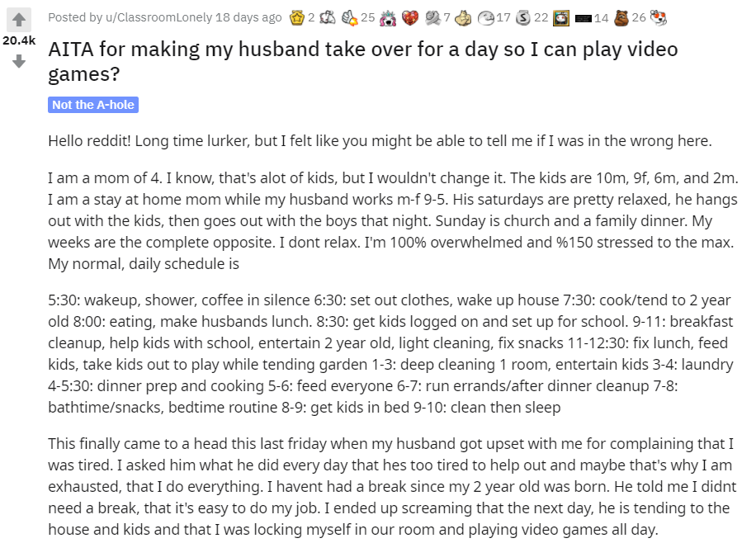Click the red-eyed Snoo award at row end
756x543 pixels.
tap(658, 18)
